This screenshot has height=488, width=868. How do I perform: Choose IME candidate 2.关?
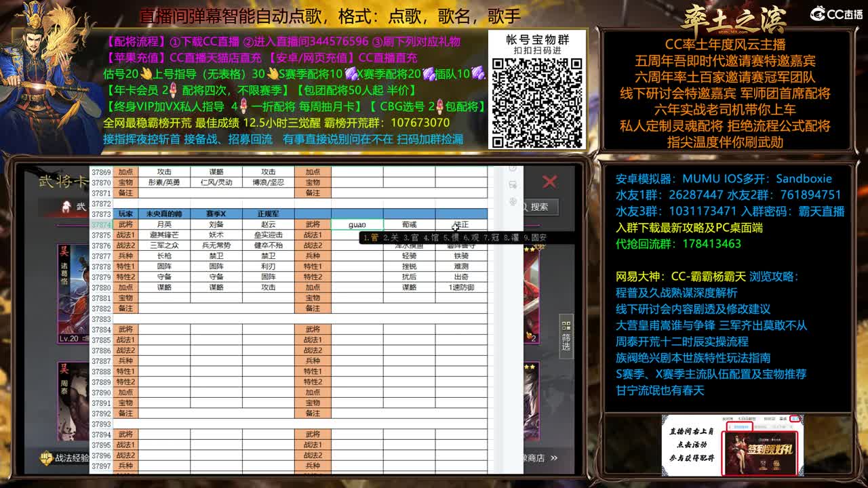391,237
